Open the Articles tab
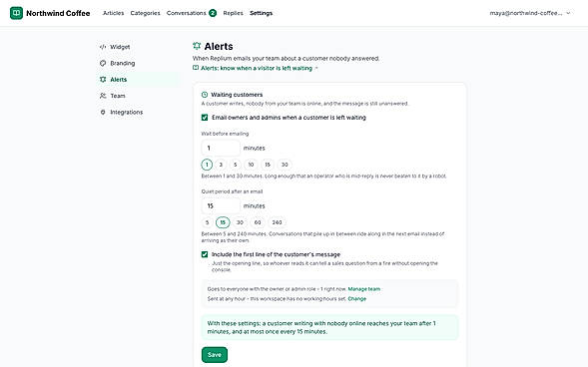 coord(113,13)
